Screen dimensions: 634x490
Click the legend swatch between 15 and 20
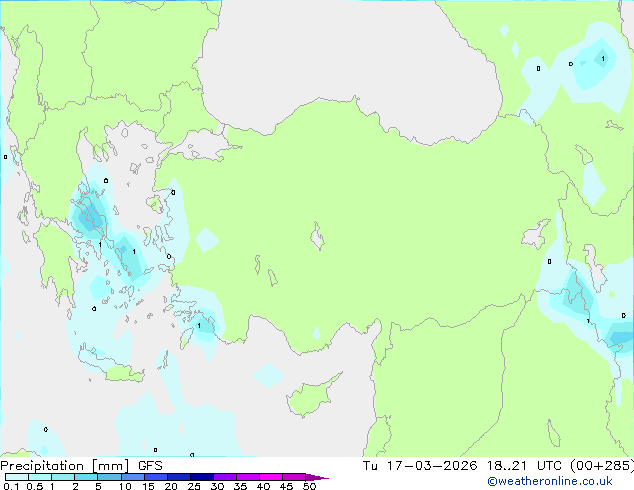[155, 477]
